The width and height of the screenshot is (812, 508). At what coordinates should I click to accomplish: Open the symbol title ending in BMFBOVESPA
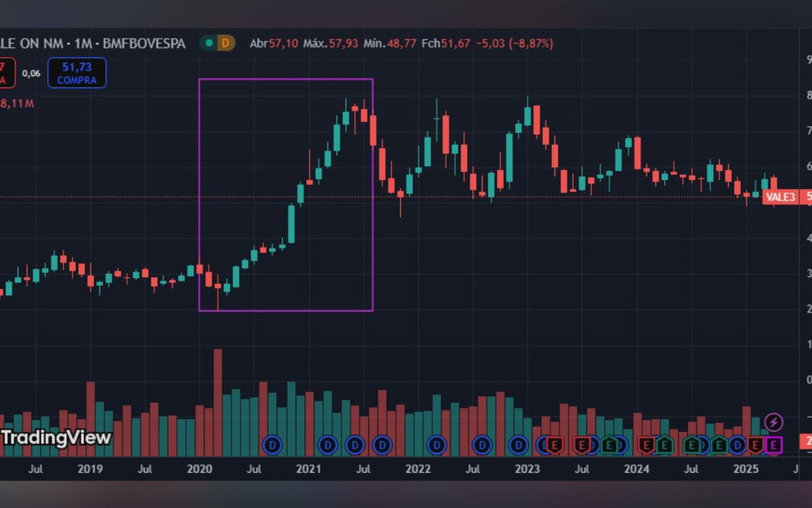92,43
